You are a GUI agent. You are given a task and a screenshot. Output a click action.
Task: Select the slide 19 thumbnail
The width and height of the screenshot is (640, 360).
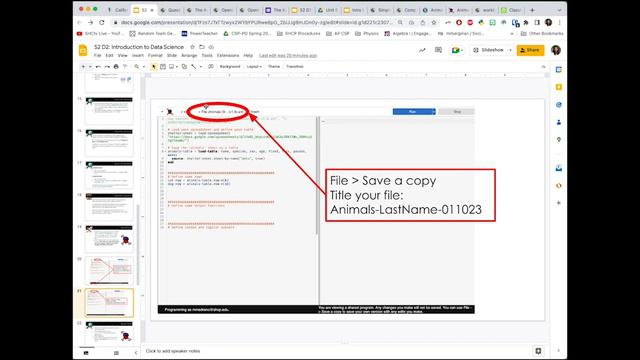[109, 239]
